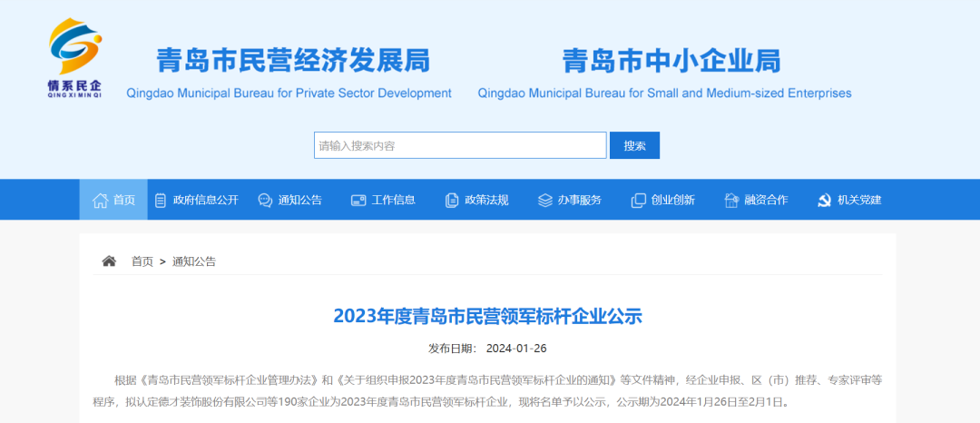980x423 pixels.
Task: Focus the 请输入搜索内容 search field
Action: (460, 145)
